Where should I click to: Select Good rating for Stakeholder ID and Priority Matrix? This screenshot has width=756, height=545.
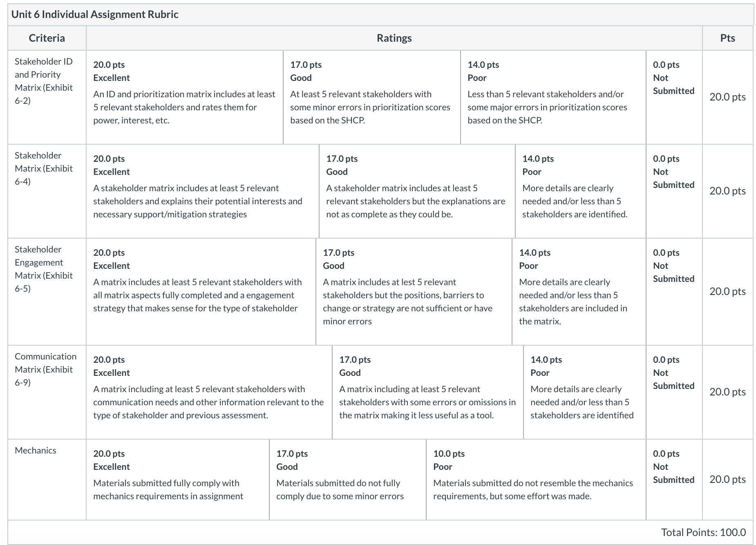click(372, 97)
